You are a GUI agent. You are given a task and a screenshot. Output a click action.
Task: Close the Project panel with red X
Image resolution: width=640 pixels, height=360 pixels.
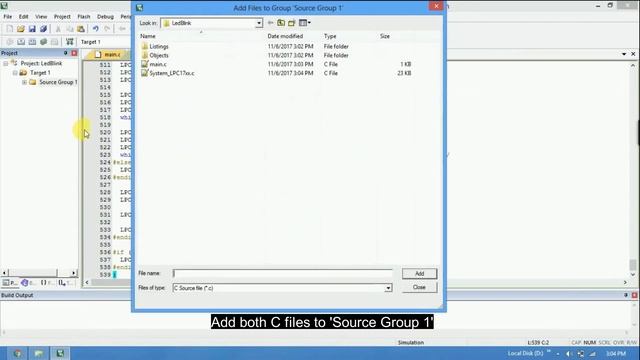pyautogui.click(x=74, y=53)
